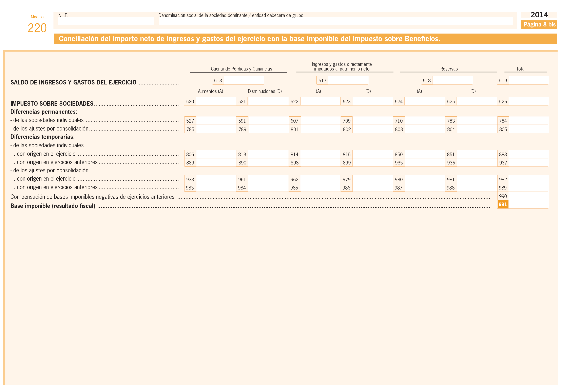Viewport: 561px width, 392px height.
Task: Click field 519 Total saldo
Action: tap(529, 80)
